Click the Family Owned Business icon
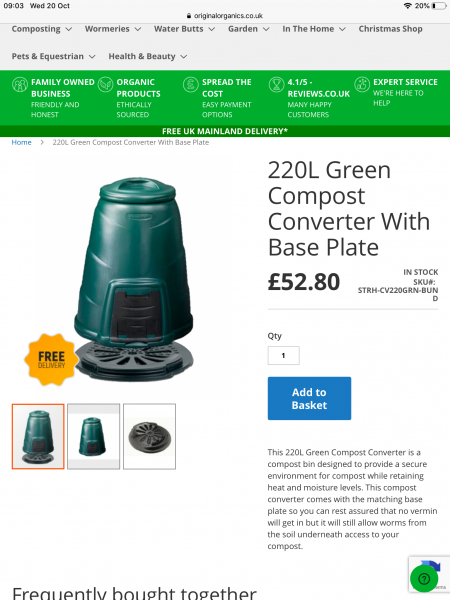The image size is (450, 600). pyautogui.click(x=20, y=85)
